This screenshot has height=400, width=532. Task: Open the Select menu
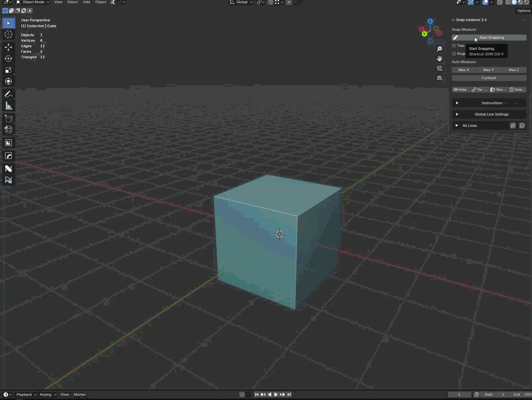coord(73,2)
